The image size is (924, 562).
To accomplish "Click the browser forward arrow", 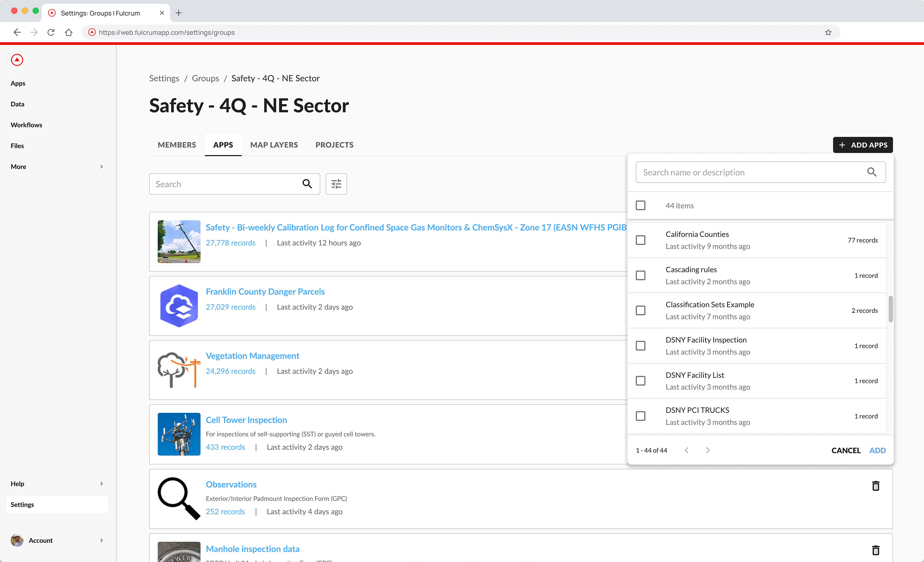I will coord(34,32).
